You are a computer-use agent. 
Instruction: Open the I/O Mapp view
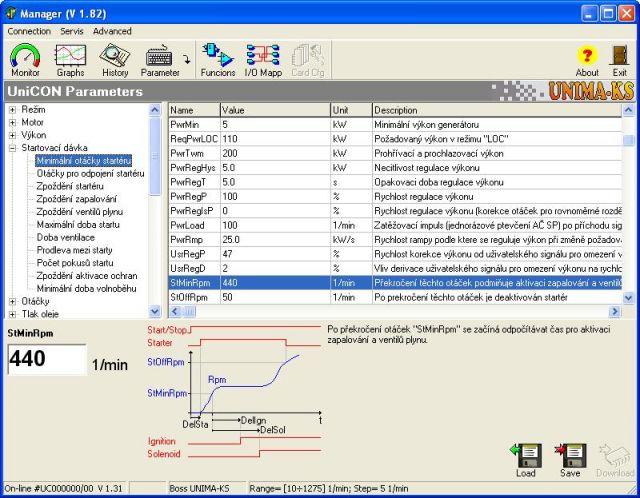tap(263, 60)
